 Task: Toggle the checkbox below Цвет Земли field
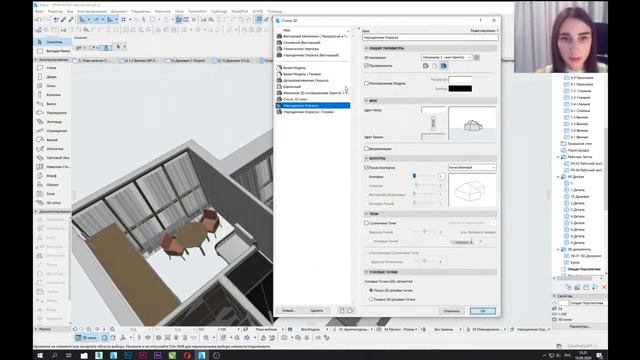click(x=366, y=149)
